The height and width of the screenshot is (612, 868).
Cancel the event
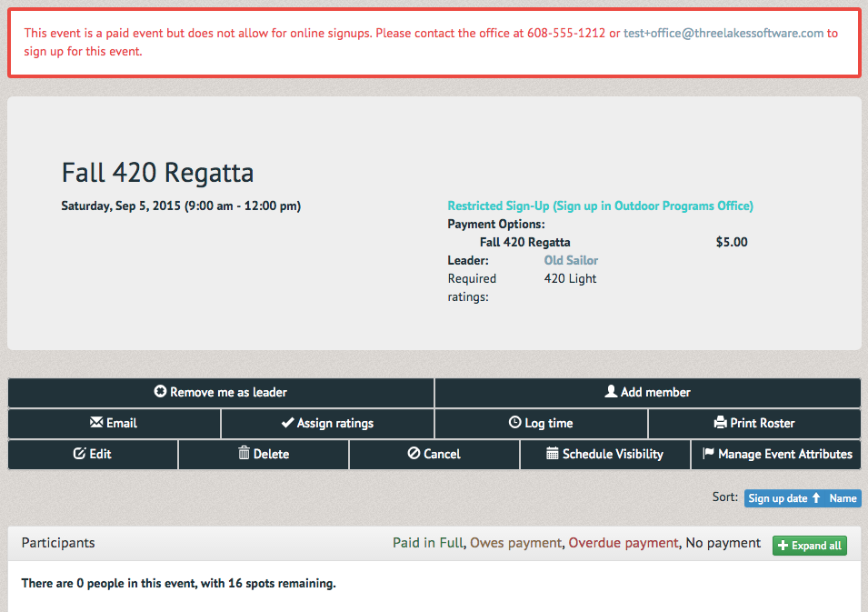point(434,455)
